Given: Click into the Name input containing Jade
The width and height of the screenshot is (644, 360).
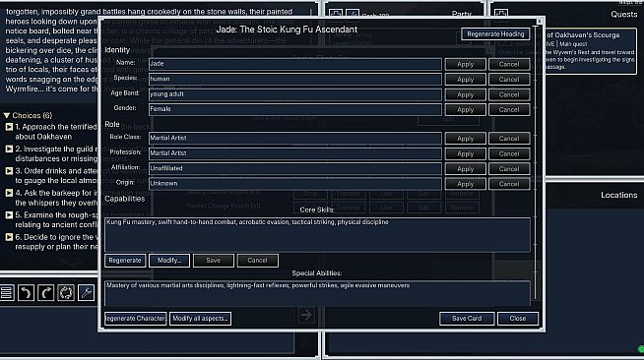Looking at the screenshot, I should [x=294, y=64].
